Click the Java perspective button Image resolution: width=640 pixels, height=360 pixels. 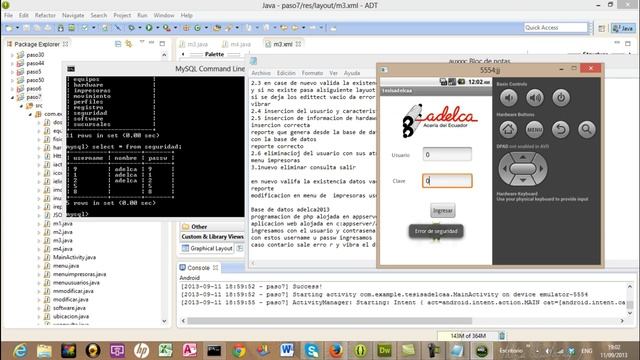[622, 28]
